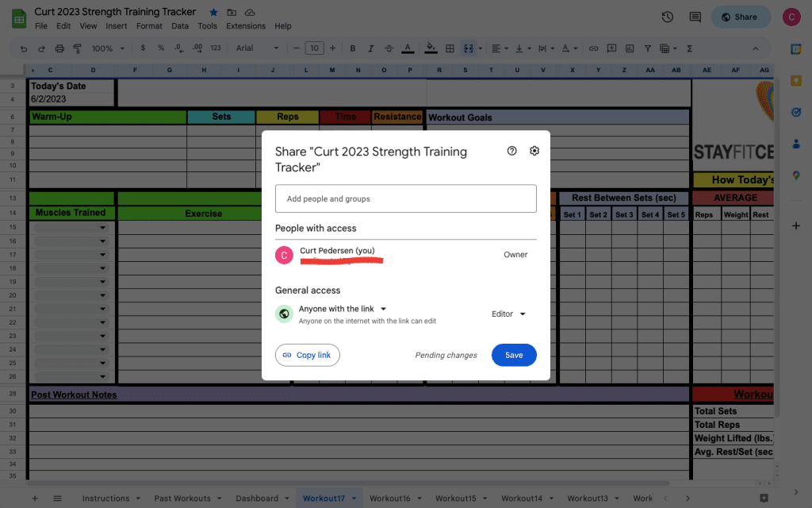Click the Copy link button
812x508 pixels.
[308, 355]
